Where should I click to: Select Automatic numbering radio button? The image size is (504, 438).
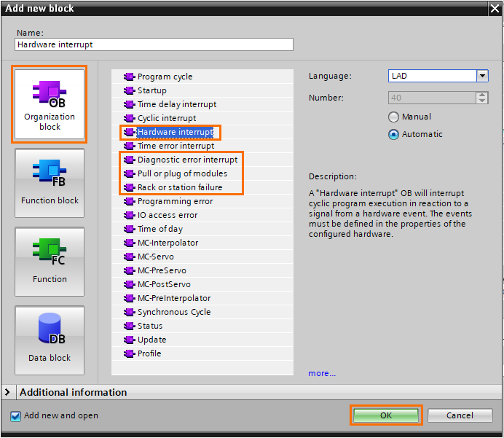pos(393,134)
